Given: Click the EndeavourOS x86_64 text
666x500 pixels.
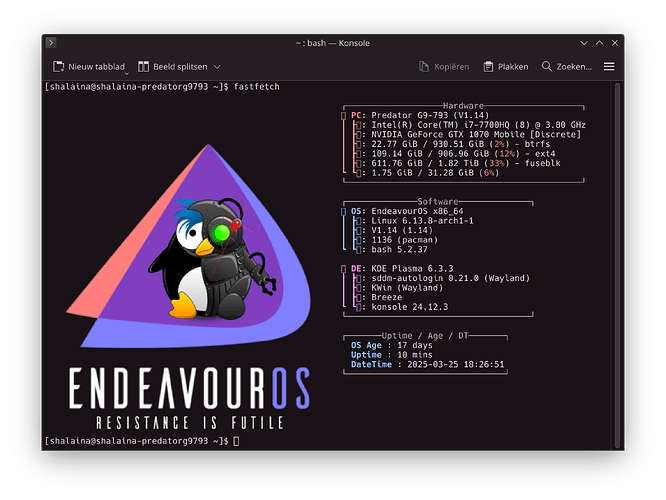Looking at the screenshot, I should (x=417, y=211).
